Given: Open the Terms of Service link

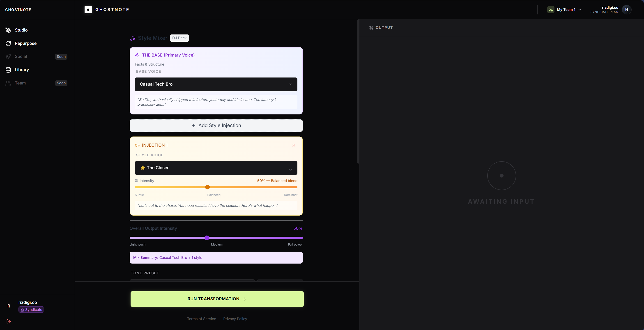Looking at the screenshot, I should pos(202,319).
